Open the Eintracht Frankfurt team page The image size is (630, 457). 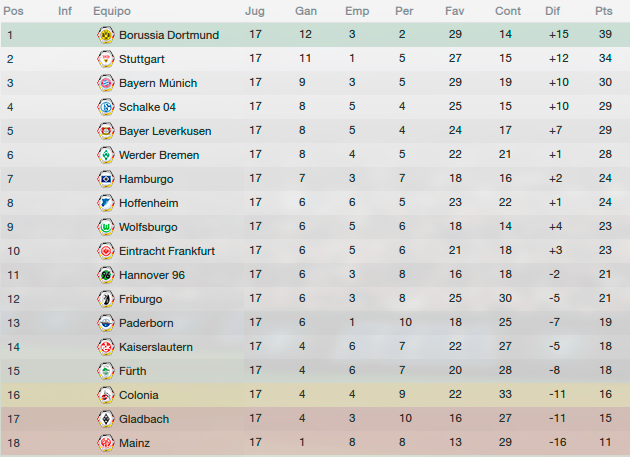[167, 251]
